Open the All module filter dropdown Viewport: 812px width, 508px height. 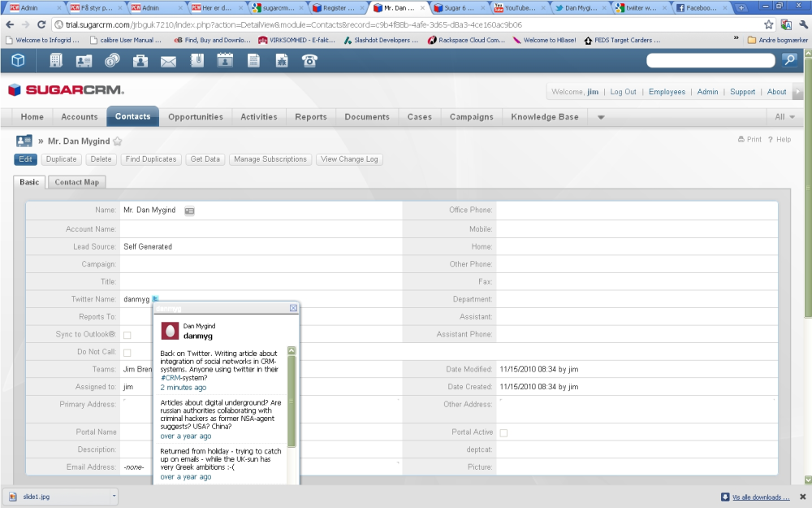[784, 117]
